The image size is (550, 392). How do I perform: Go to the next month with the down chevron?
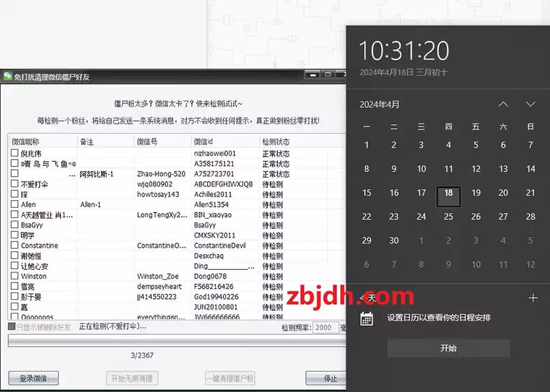pyautogui.click(x=530, y=104)
